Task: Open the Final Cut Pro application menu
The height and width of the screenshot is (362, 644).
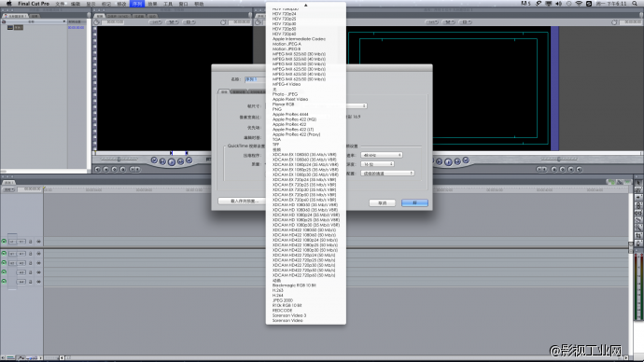Action: pos(34,4)
